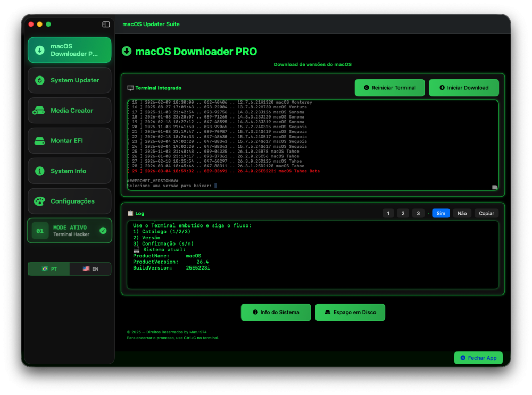Click the ProductName macOS log line
Viewport: 532px width, 395px height.
pyautogui.click(x=167, y=256)
